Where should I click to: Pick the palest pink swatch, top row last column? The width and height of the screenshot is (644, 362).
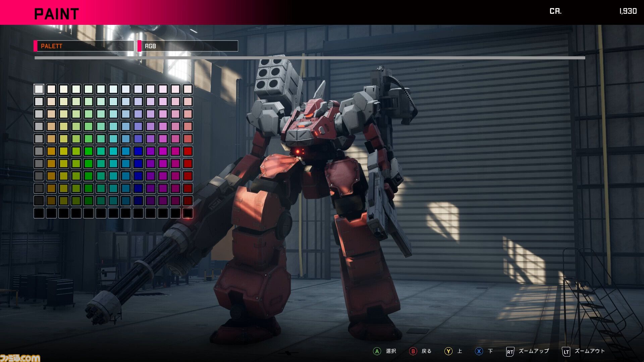tap(188, 89)
